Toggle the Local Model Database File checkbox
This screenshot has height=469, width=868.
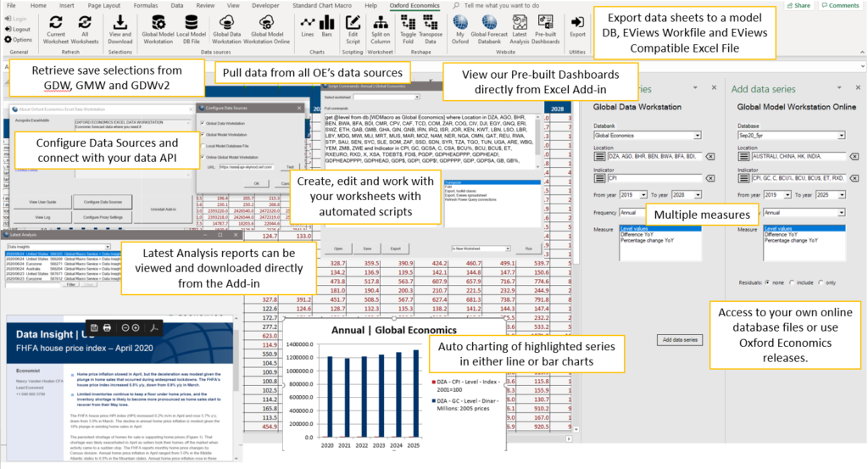(201, 145)
